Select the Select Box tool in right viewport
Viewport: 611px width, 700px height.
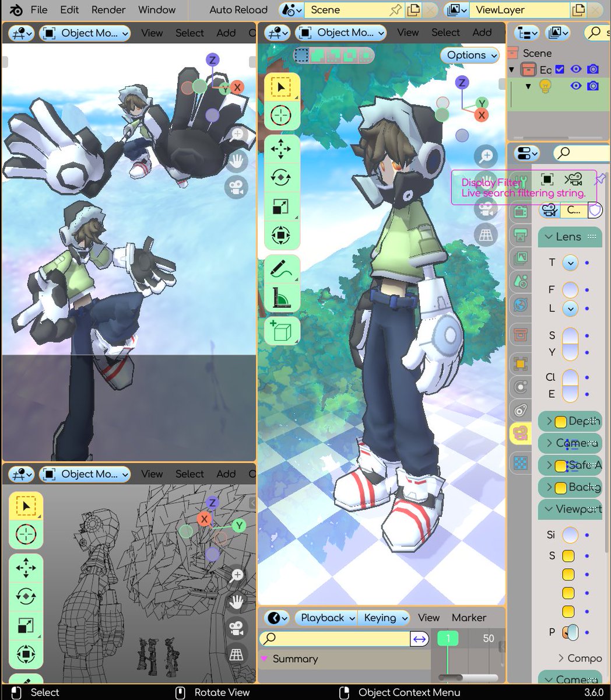tap(282, 87)
